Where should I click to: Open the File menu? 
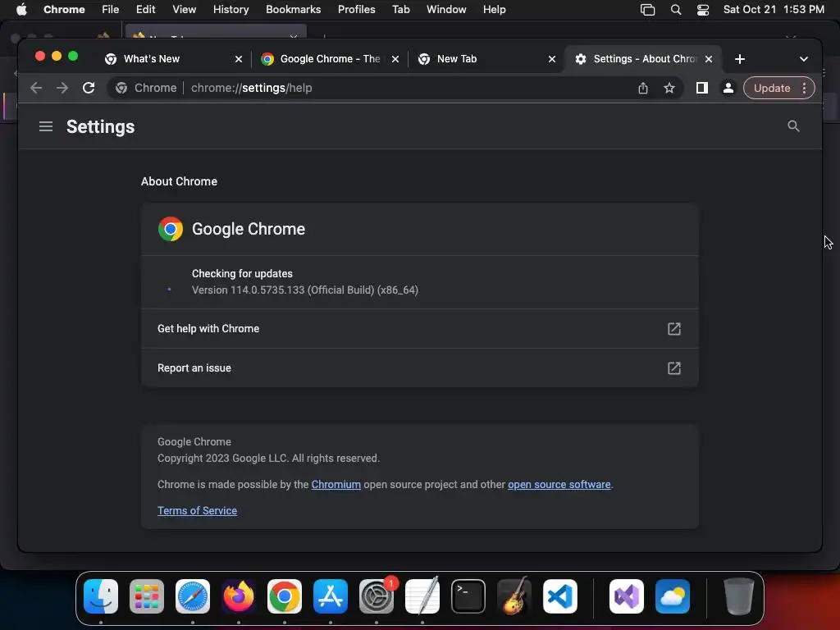click(x=111, y=10)
